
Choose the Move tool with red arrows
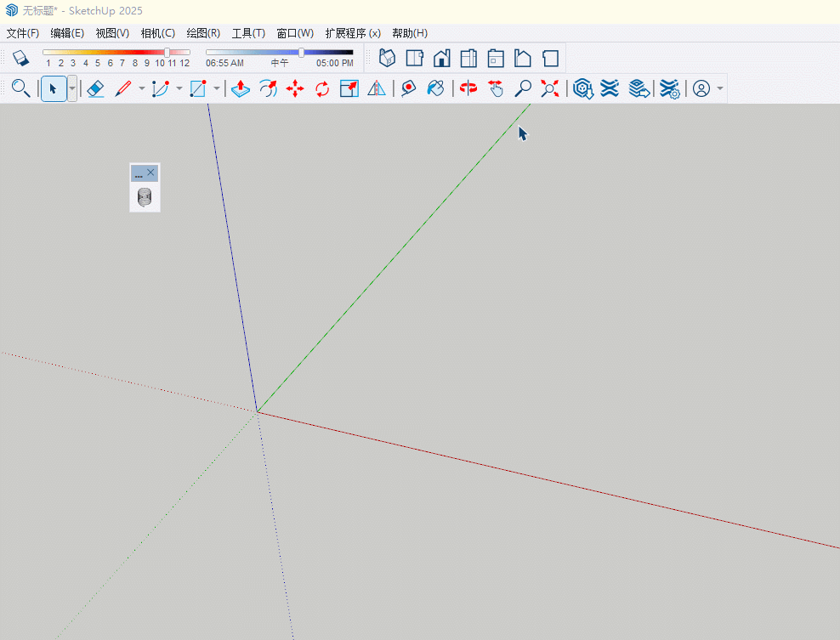[295, 88]
